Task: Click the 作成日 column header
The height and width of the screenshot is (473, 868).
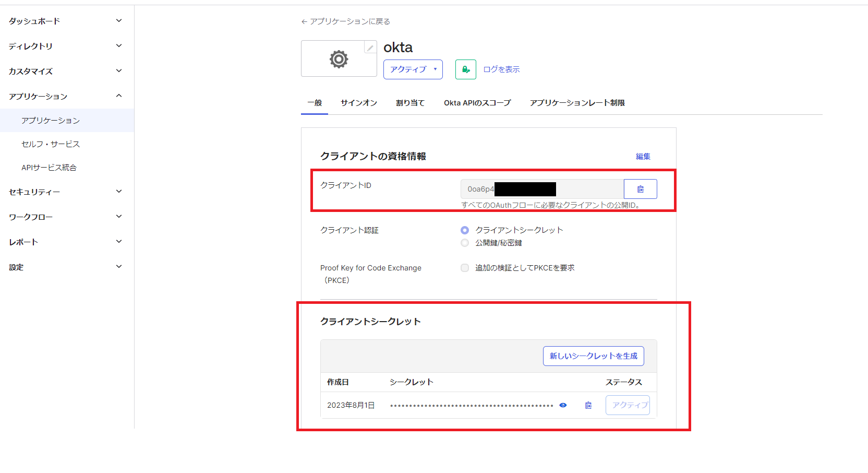Action: point(338,382)
